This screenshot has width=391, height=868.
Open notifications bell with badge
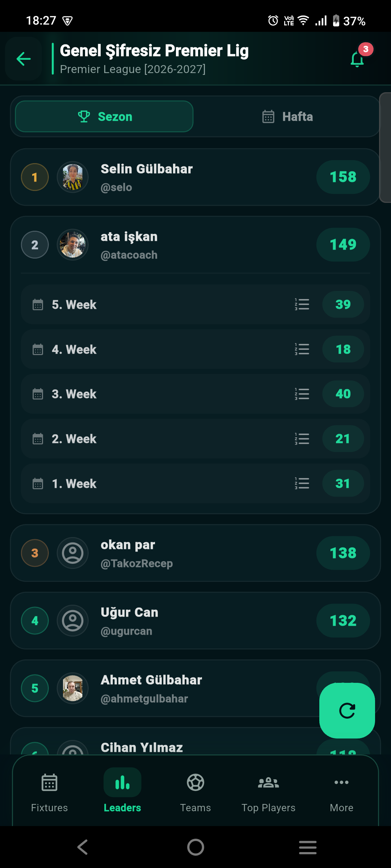(358, 58)
